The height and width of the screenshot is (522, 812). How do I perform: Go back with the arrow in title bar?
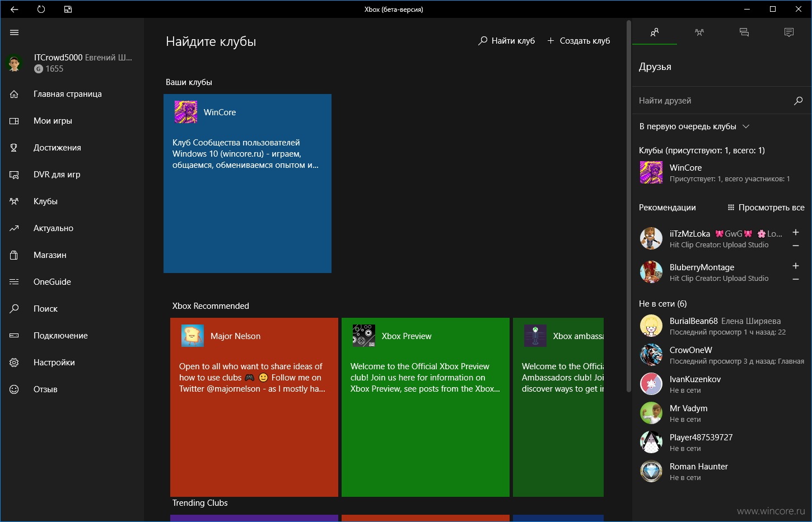15,10
